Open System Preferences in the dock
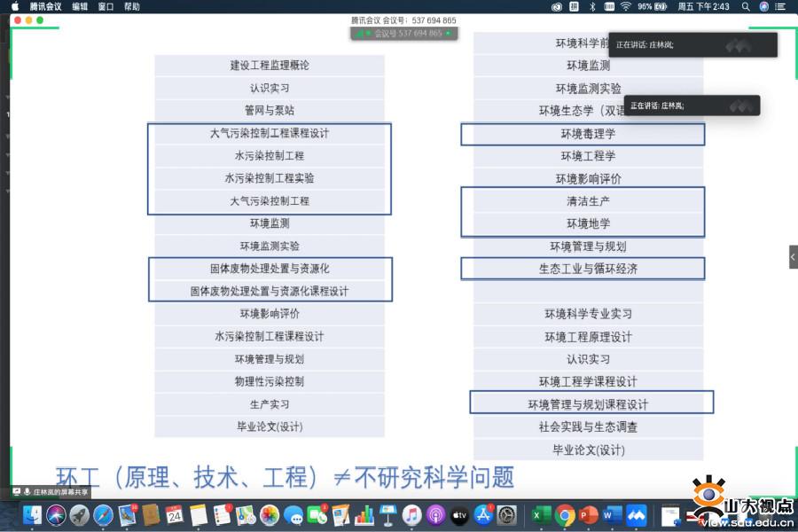 click(x=507, y=514)
